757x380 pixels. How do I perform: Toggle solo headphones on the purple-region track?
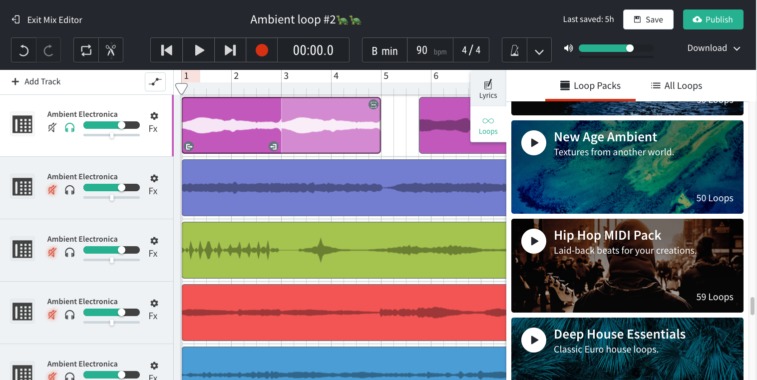coord(70,127)
